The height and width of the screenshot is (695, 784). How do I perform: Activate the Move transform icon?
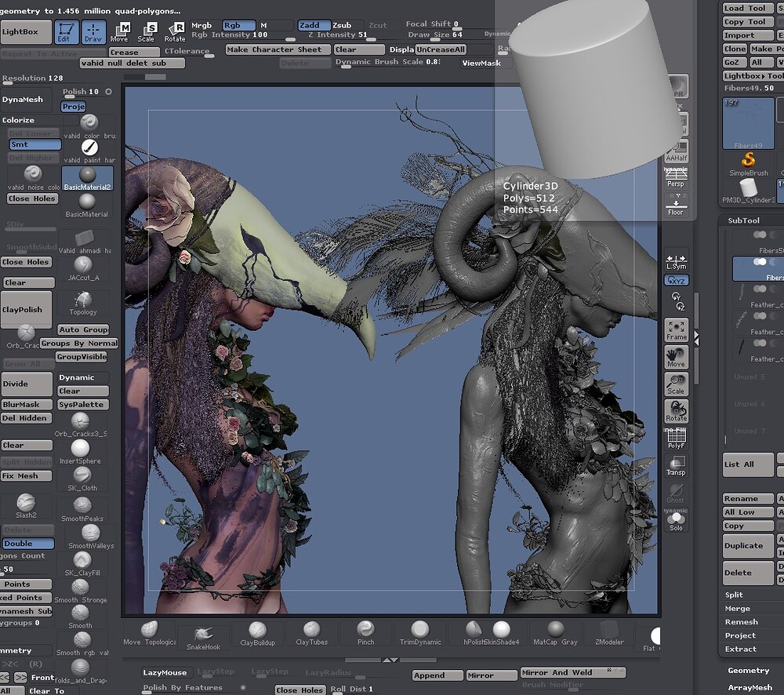(119, 32)
